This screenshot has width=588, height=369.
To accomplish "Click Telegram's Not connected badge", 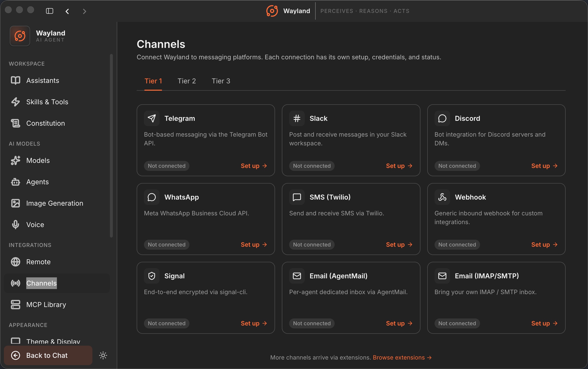I will coord(167,166).
